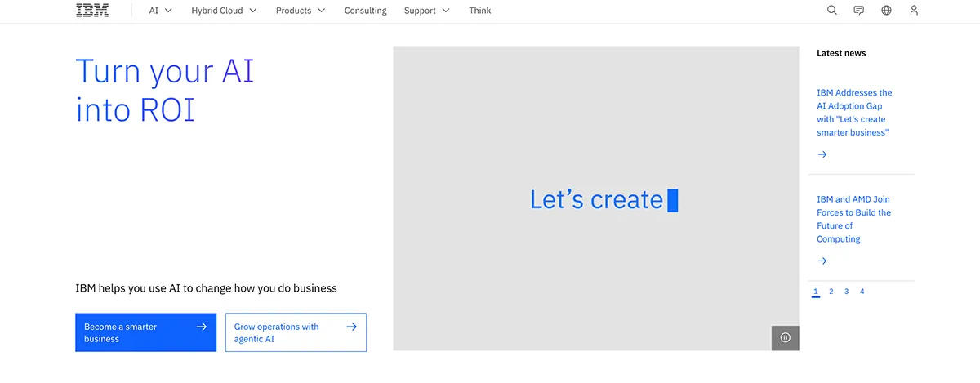Go to news page 3
The image size is (980, 383).
click(x=847, y=292)
